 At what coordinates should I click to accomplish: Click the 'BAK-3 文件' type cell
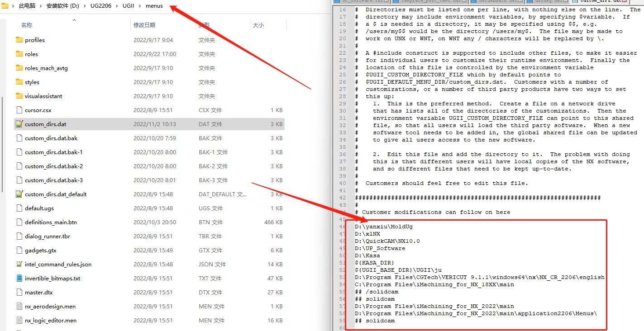213,180
